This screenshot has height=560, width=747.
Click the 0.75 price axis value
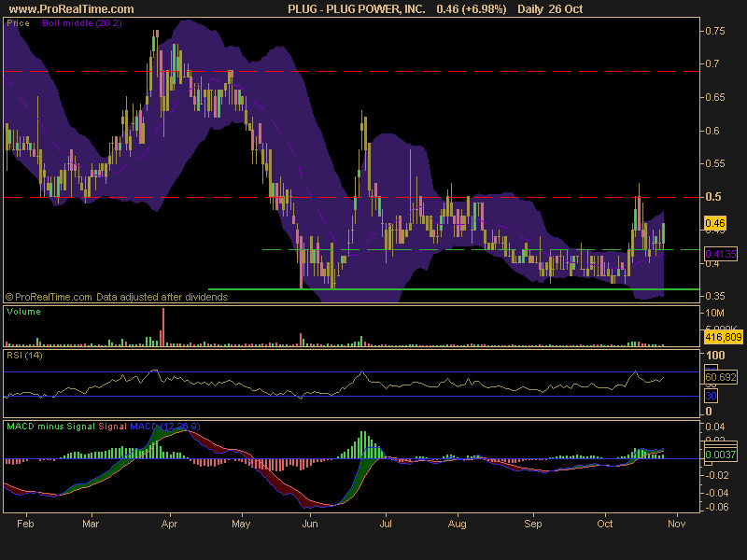[715, 31]
